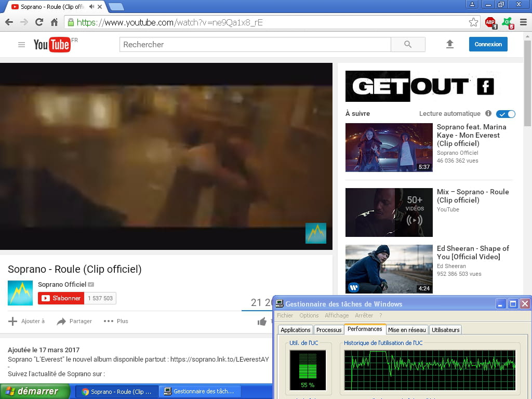Screen dimensions: 532x399
Task: Expand the Plus options menu
Action: (x=116, y=321)
